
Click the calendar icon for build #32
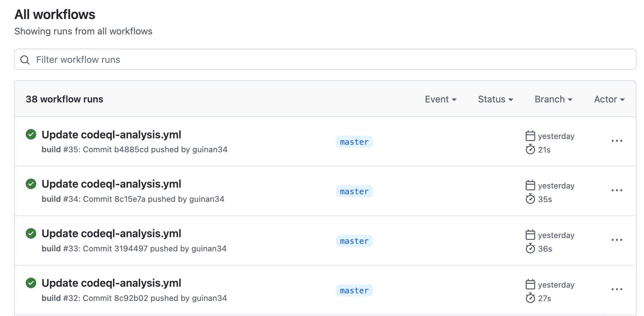531,284
